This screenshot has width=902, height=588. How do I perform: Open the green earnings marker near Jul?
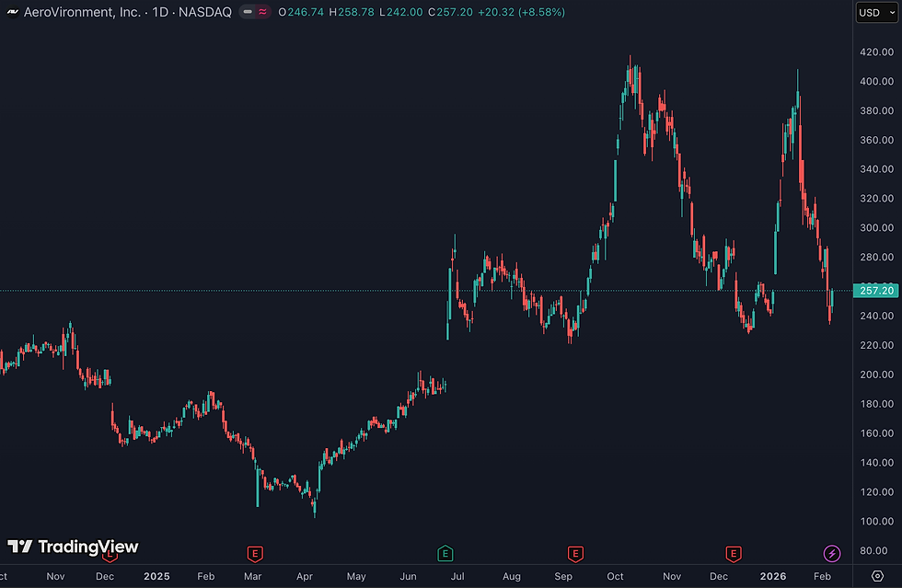click(x=445, y=554)
